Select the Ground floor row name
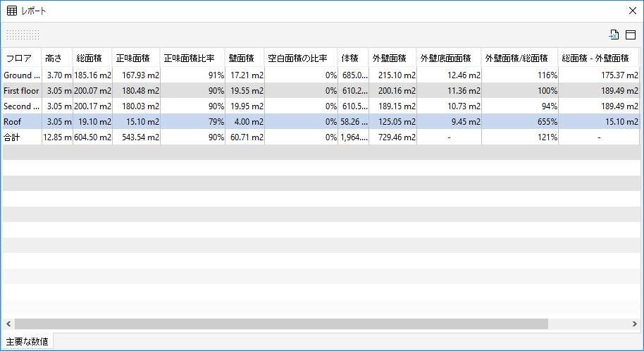Screen dimensions: 644x351 click(x=22, y=75)
